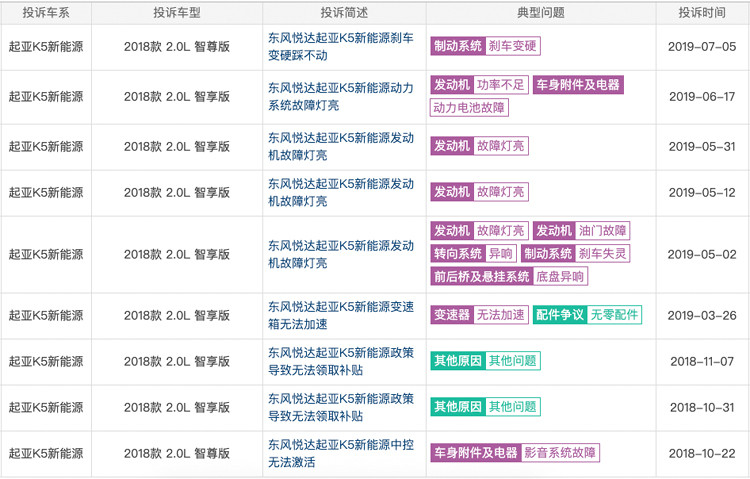Click 2018款 2.0L 智享版 in 2019-06-17 row
The height and width of the screenshot is (479, 750).
tap(177, 97)
